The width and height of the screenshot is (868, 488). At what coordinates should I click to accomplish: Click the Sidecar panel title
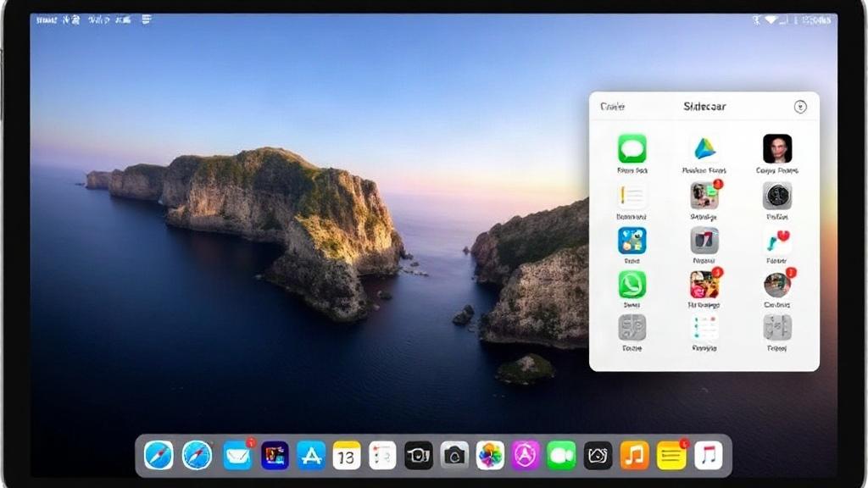tap(704, 107)
